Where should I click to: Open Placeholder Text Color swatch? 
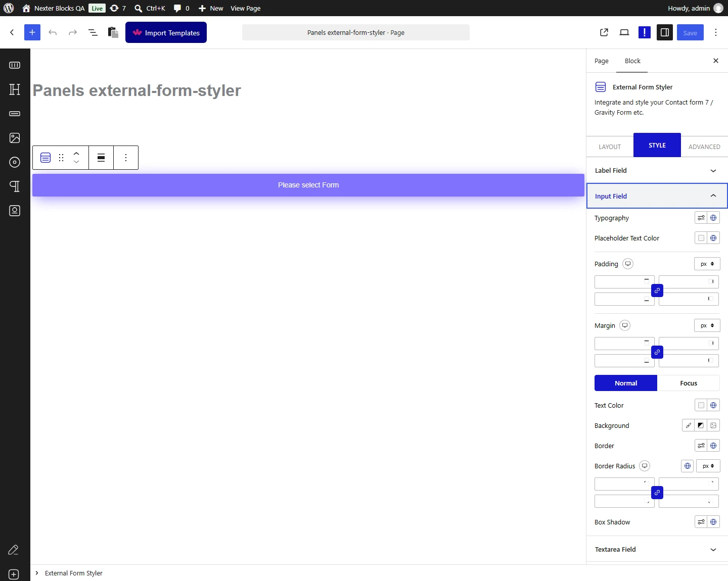tap(701, 238)
